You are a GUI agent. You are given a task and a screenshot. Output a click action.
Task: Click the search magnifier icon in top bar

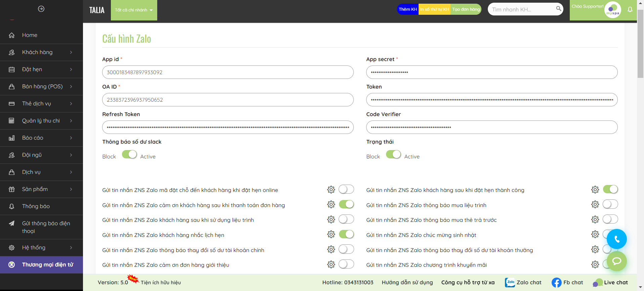pyautogui.click(x=558, y=9)
